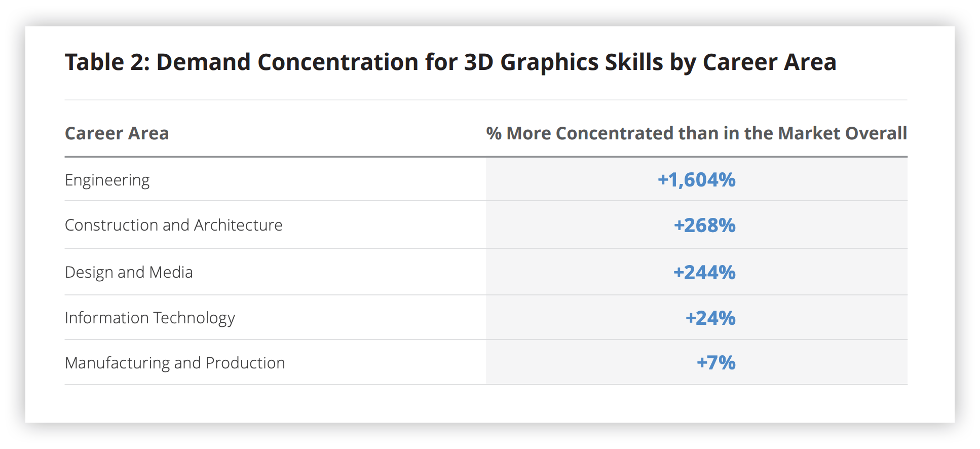Select the Engineering row label
This screenshot has height=449, width=980.
click(x=107, y=180)
